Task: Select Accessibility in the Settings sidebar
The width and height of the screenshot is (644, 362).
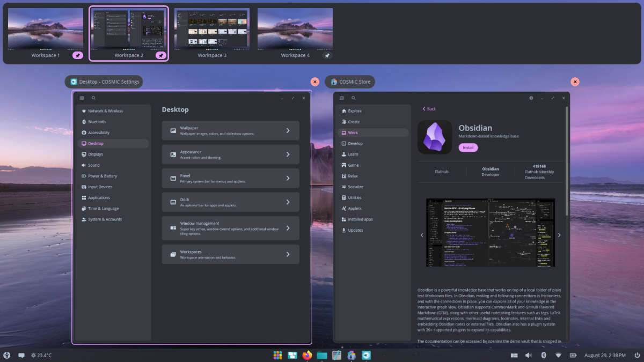Action: 113,132
